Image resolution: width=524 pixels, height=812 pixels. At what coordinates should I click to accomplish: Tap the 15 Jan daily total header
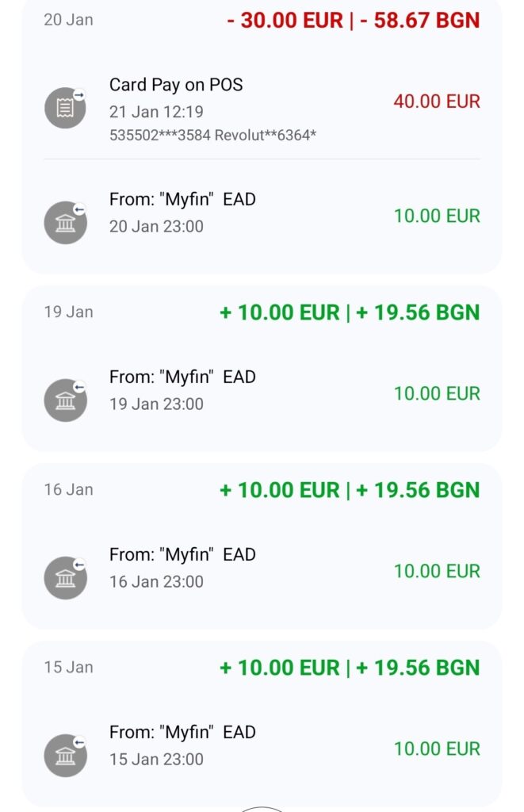350,668
